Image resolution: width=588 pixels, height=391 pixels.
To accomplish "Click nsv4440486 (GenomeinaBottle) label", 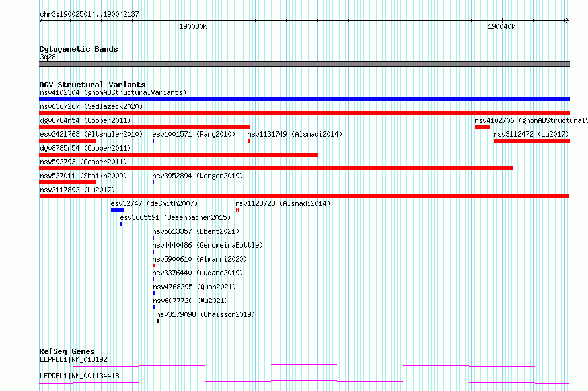I will point(207,245).
